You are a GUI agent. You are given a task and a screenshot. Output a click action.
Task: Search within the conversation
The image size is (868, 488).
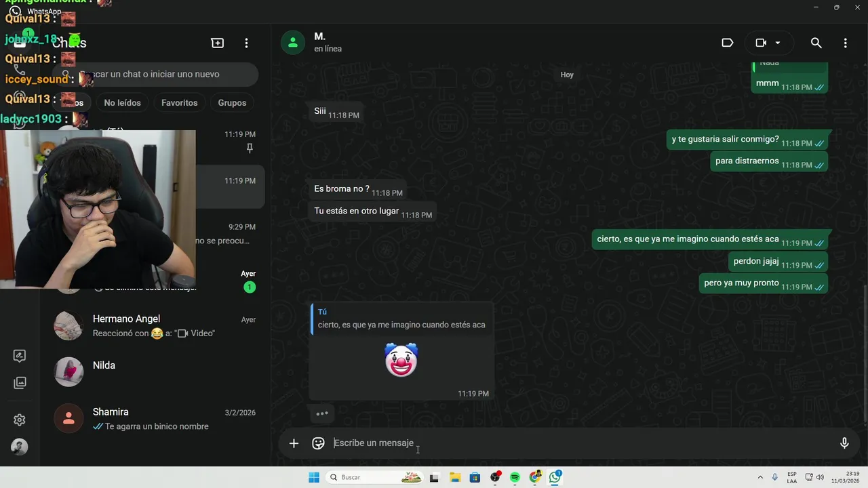point(816,43)
